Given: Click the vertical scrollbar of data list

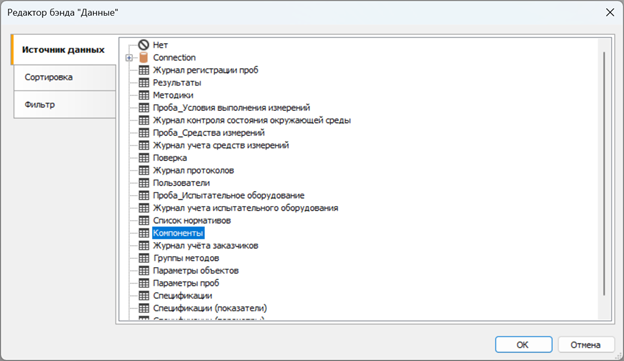Looking at the screenshot, I should (604, 174).
